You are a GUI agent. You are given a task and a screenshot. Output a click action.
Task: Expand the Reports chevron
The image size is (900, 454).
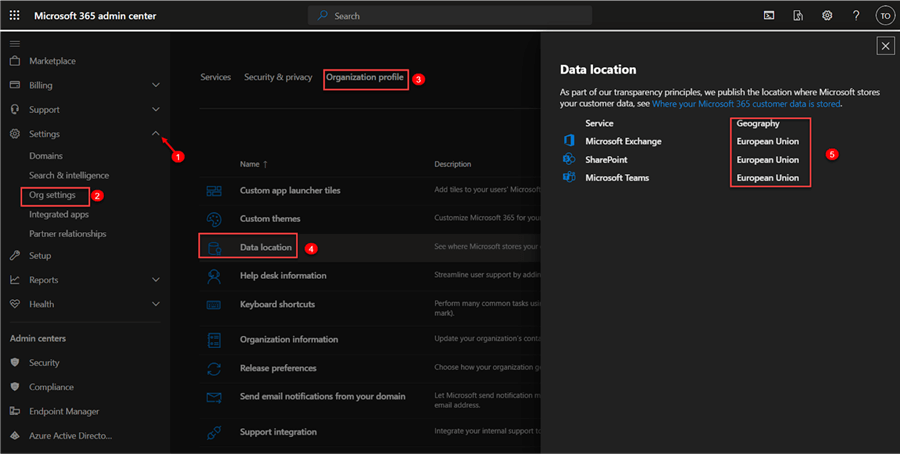pyautogui.click(x=156, y=280)
